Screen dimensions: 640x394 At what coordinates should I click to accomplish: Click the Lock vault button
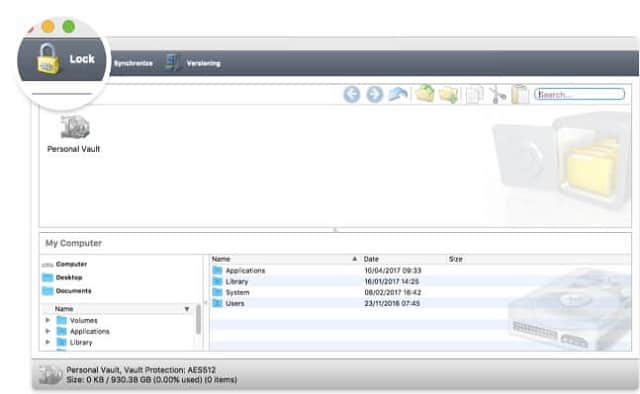point(65,59)
